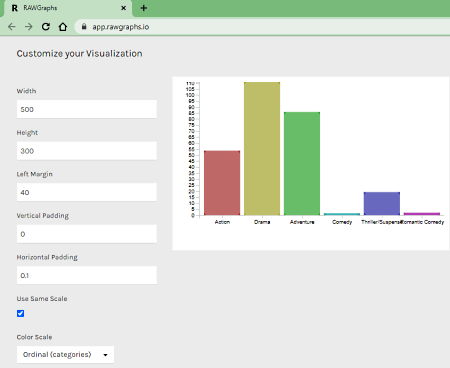The image size is (450, 368).
Task: Reload the page with refresh icon
Action: [46, 27]
